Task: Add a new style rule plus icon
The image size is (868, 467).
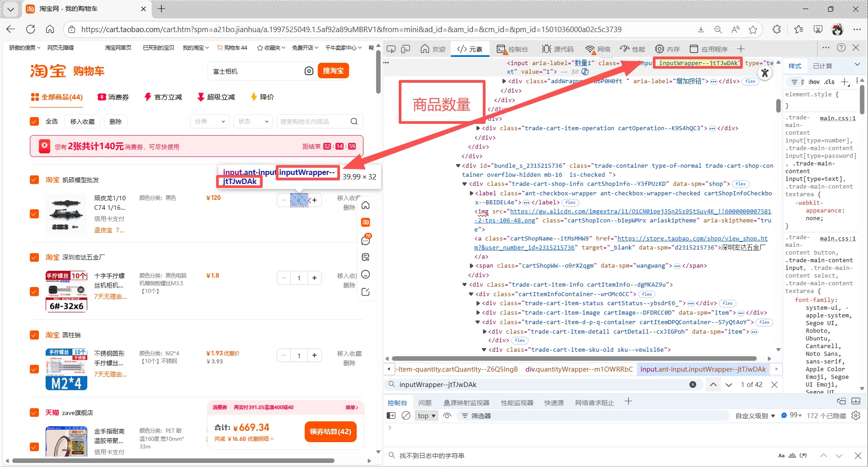Action: click(844, 82)
